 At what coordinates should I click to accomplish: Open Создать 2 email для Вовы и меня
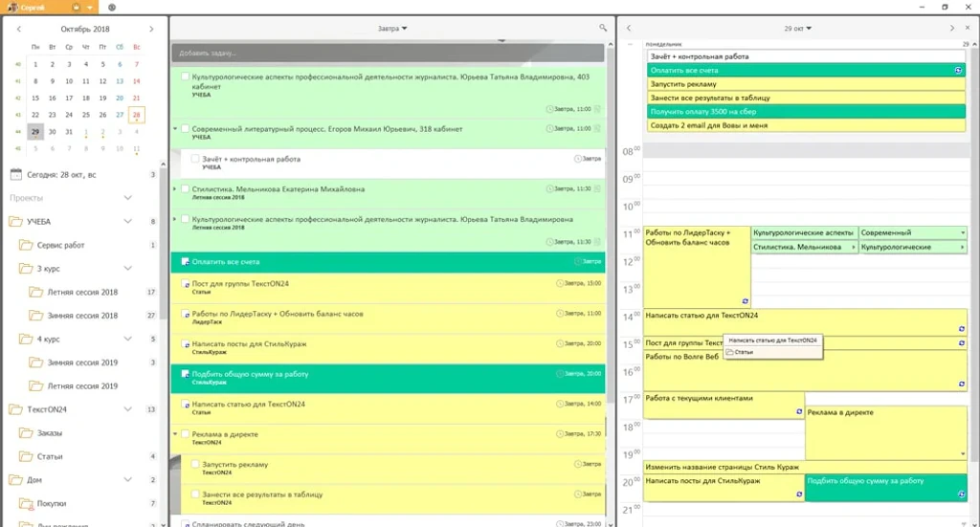pyautogui.click(x=806, y=125)
